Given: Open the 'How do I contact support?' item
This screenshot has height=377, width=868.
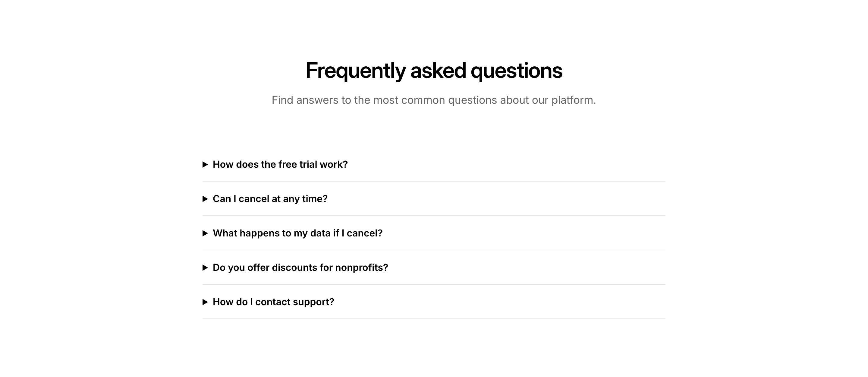Looking at the screenshot, I should pos(273,302).
